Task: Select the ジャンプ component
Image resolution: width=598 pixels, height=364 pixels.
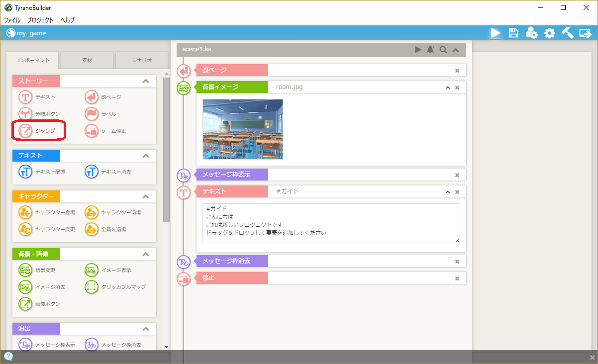Action: (38, 130)
